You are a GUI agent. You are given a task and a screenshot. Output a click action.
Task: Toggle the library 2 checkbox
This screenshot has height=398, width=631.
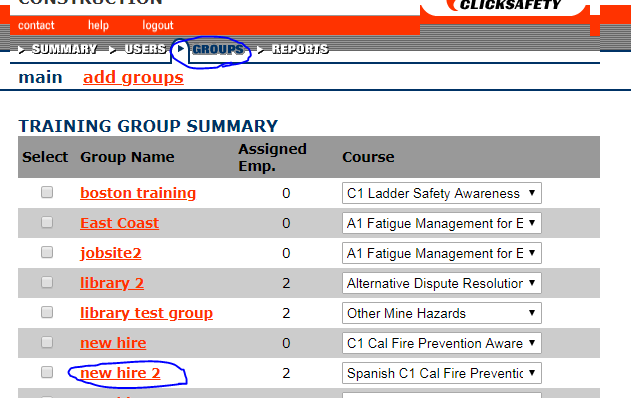click(x=47, y=282)
